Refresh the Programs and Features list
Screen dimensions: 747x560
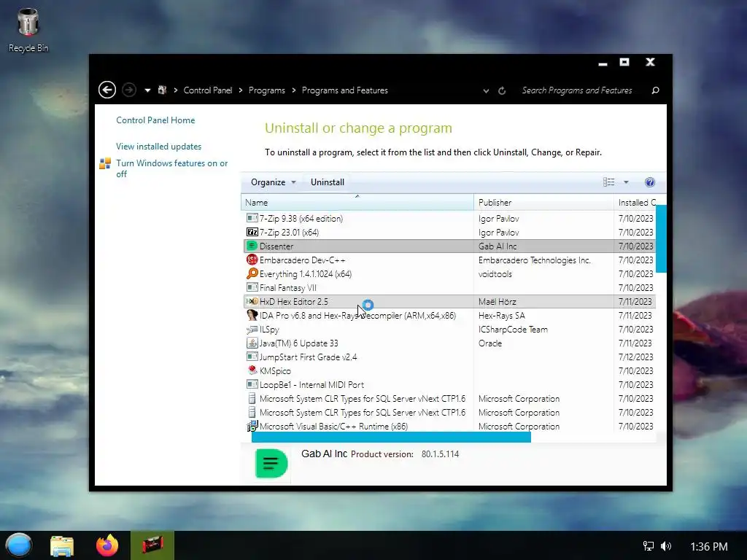click(x=502, y=90)
